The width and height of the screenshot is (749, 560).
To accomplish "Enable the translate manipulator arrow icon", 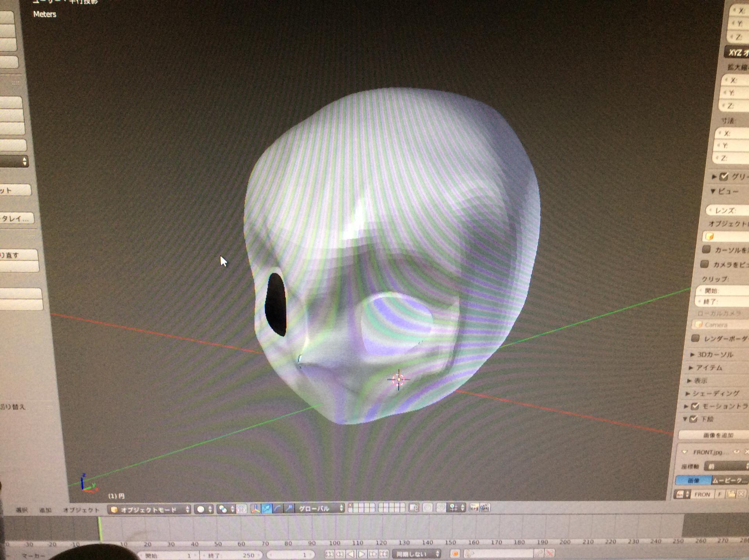I will [x=266, y=508].
